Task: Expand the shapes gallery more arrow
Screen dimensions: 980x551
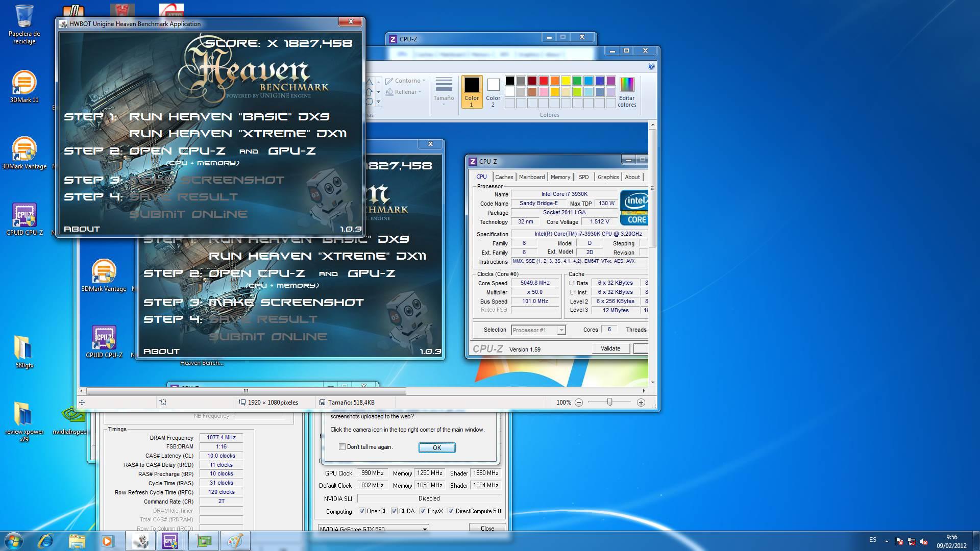Action: [x=378, y=102]
